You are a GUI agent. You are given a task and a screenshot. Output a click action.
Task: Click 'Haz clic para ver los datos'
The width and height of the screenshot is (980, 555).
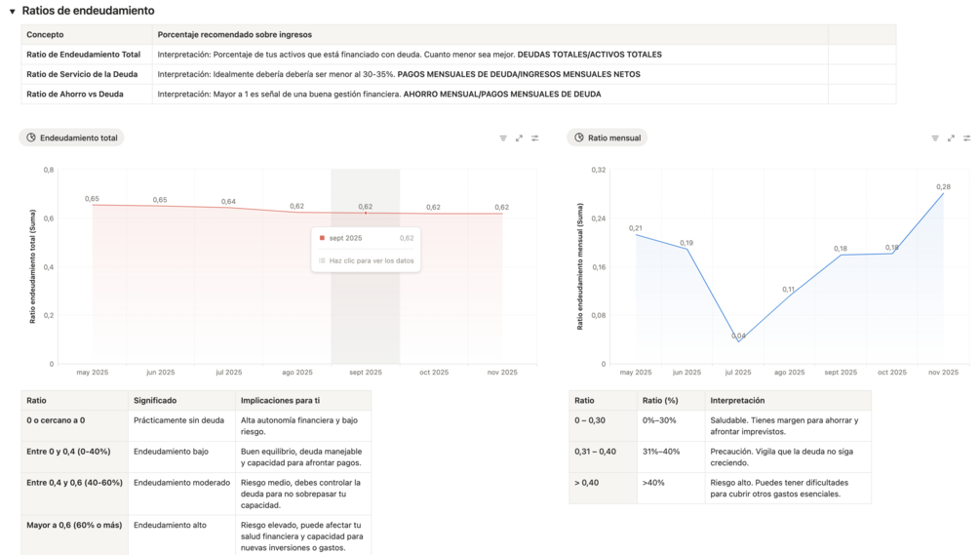(x=371, y=260)
